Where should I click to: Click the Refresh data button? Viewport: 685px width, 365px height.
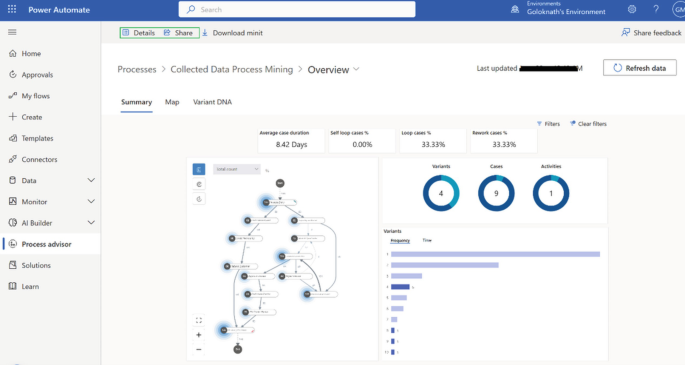(640, 68)
